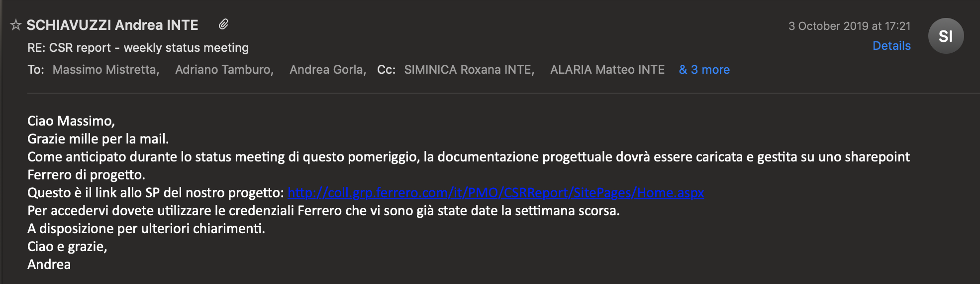Click Cc recipient SIMINICA Roxana INTE
This screenshot has width=980, height=284.
(469, 70)
